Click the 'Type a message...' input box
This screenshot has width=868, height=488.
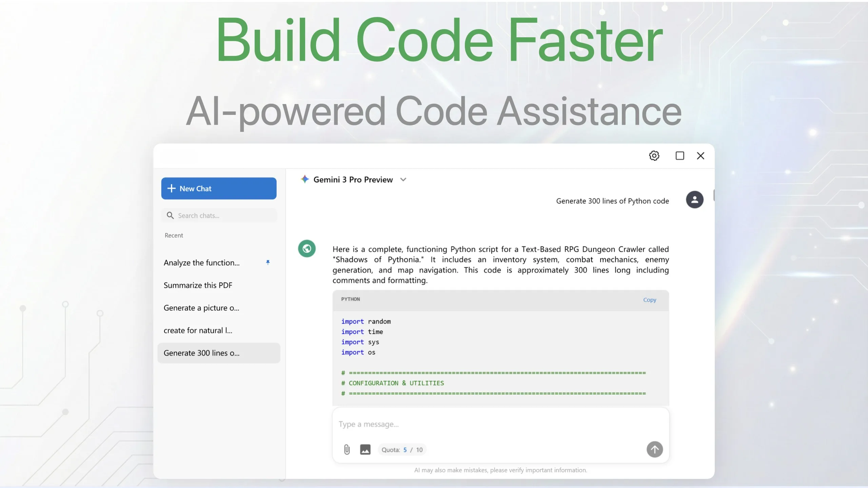point(500,424)
